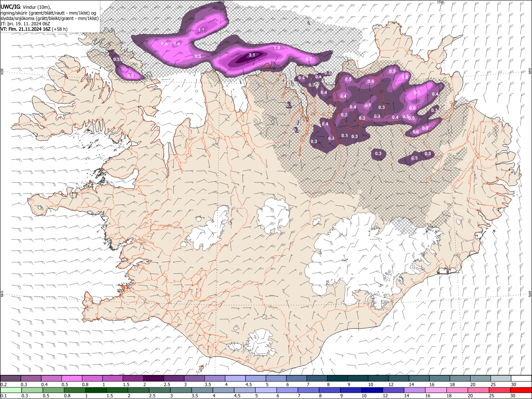The width and height of the screenshot is (532, 399).
Task: Click the 3.1 precipitation maximum label
Action: click(x=251, y=55)
